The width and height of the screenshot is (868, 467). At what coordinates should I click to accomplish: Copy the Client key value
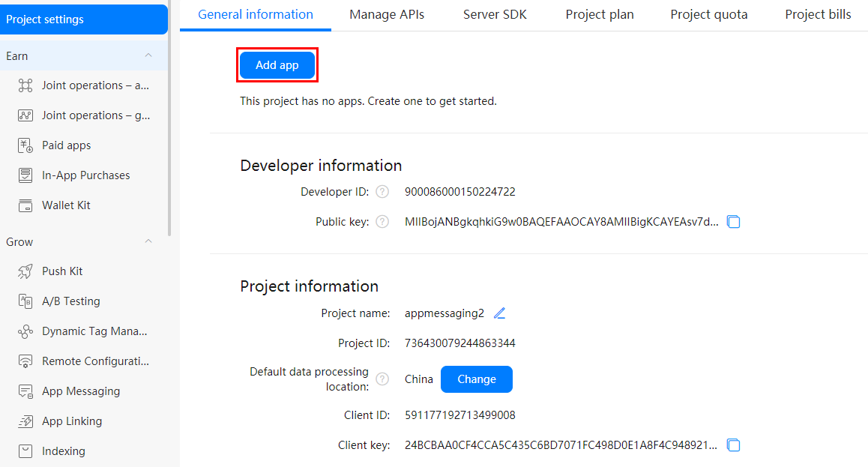pos(733,445)
